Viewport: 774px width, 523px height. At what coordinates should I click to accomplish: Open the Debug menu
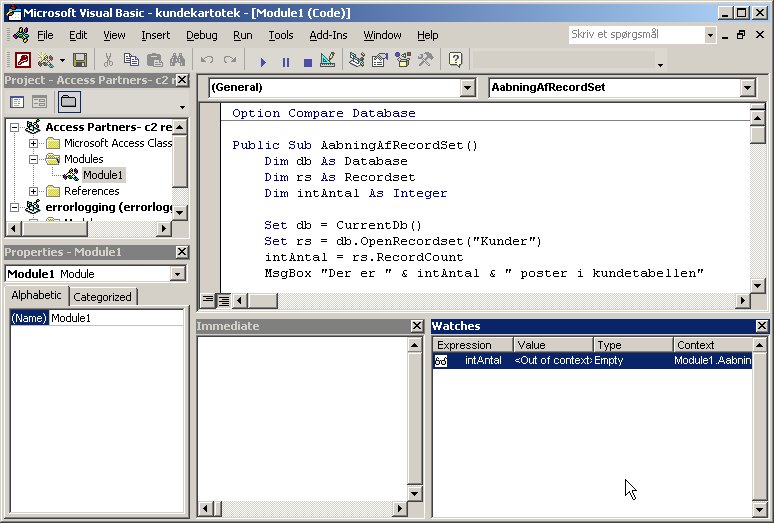[201, 35]
